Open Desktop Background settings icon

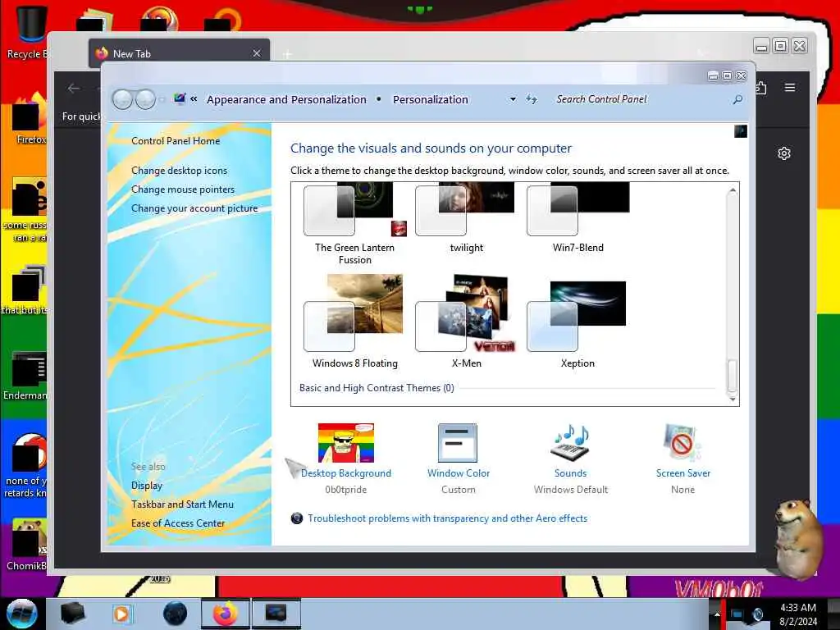346,443
